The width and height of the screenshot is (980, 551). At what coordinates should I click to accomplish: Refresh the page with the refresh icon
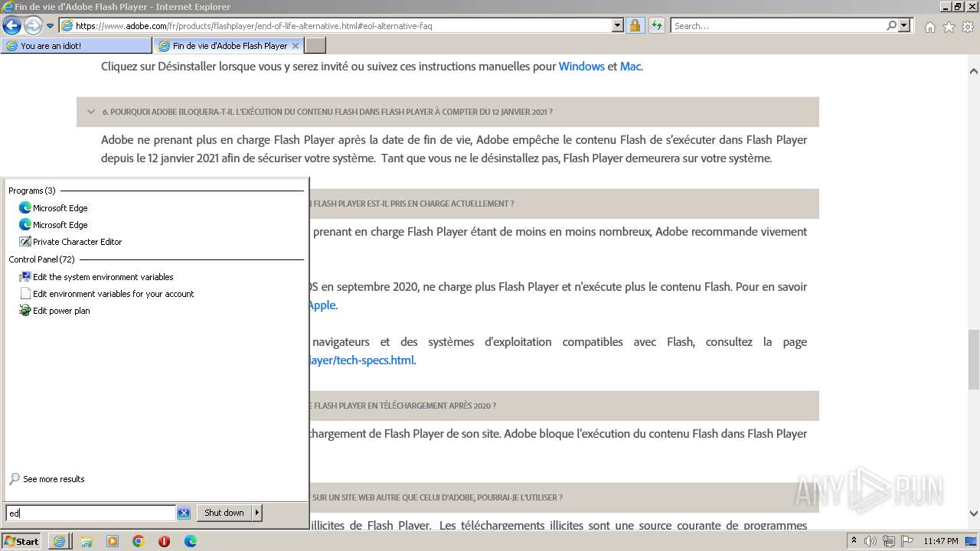657,26
